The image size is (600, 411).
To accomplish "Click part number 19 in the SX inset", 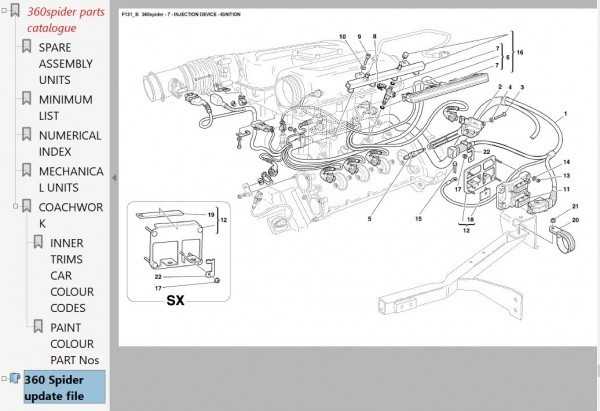I will pyautogui.click(x=211, y=215).
